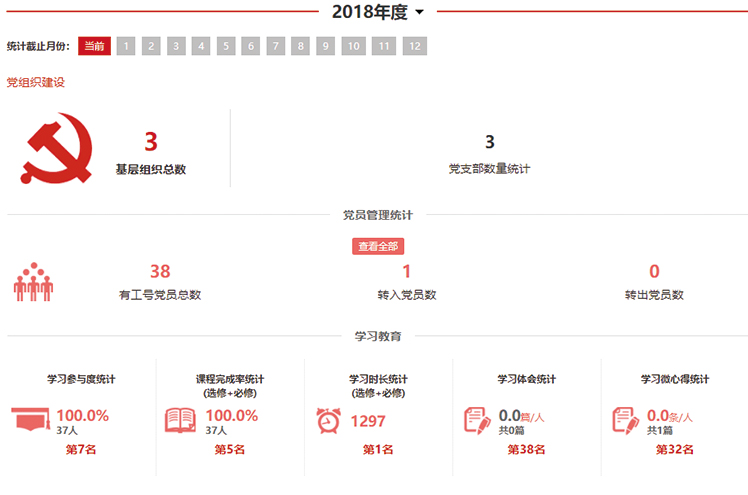Select month 8 filter

click(301, 46)
